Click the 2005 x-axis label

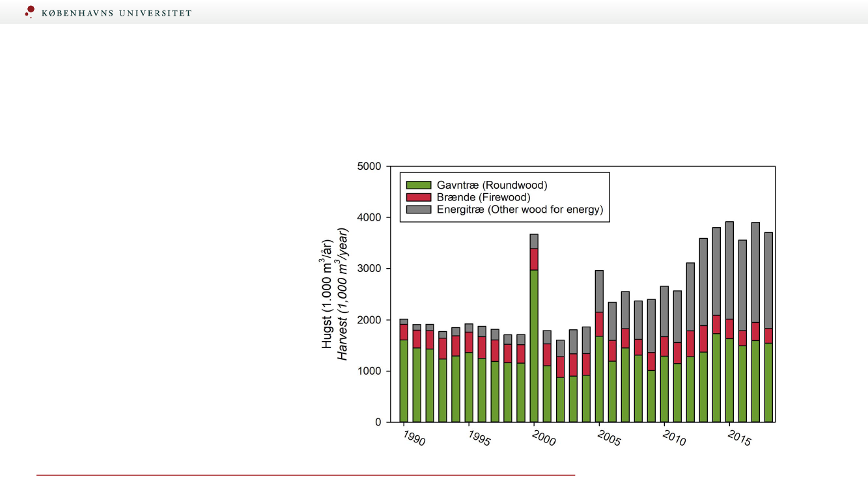coord(609,438)
